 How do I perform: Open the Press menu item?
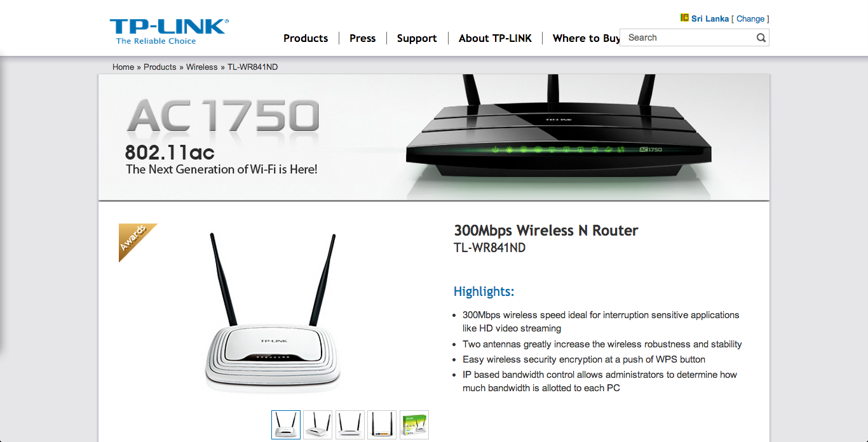point(362,38)
